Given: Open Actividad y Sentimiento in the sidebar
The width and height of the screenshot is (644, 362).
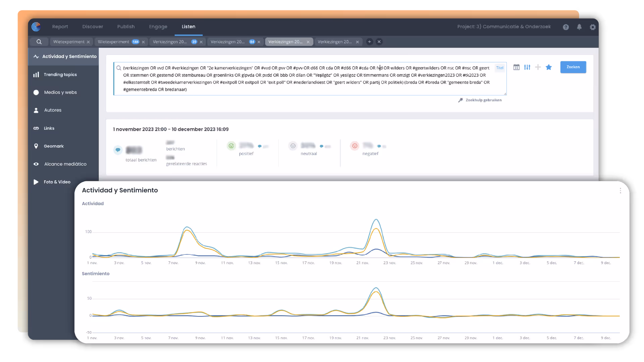Looking at the screenshot, I should tap(63, 56).
